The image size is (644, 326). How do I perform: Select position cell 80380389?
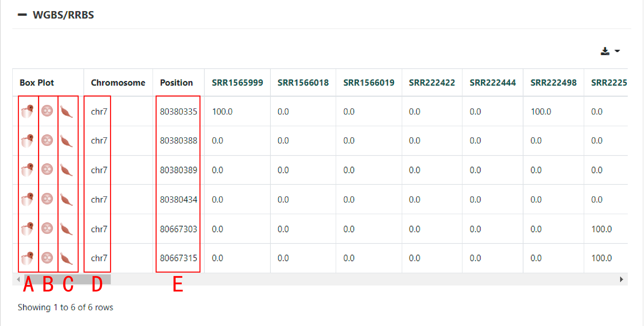(x=179, y=170)
